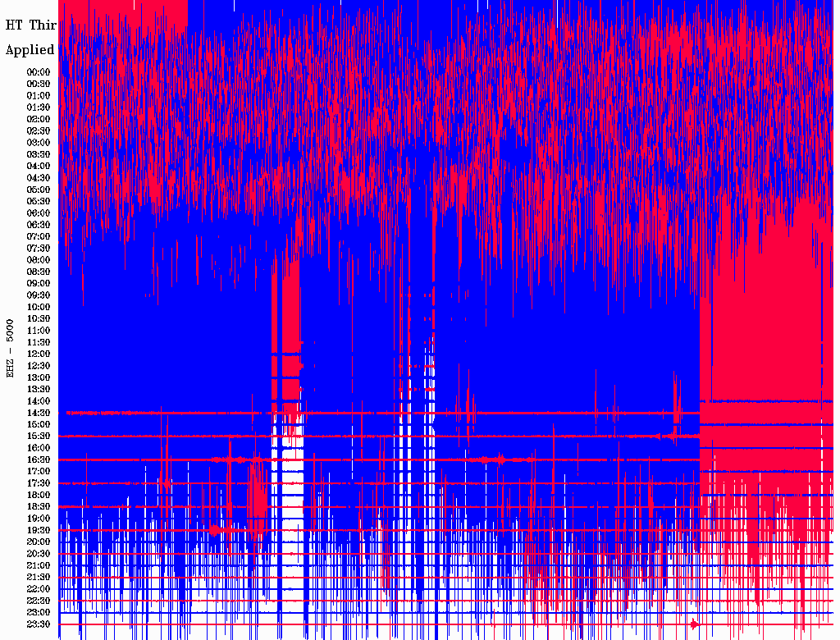Image resolution: width=840 pixels, height=640 pixels.
Task: Click the vertical 'EHZ - 5000' channel label
Action: pyautogui.click(x=10, y=349)
